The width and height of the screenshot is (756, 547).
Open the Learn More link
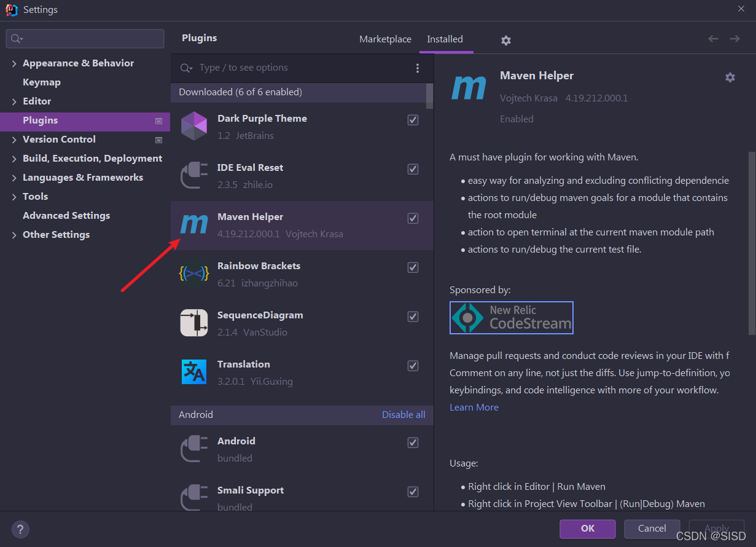point(474,407)
